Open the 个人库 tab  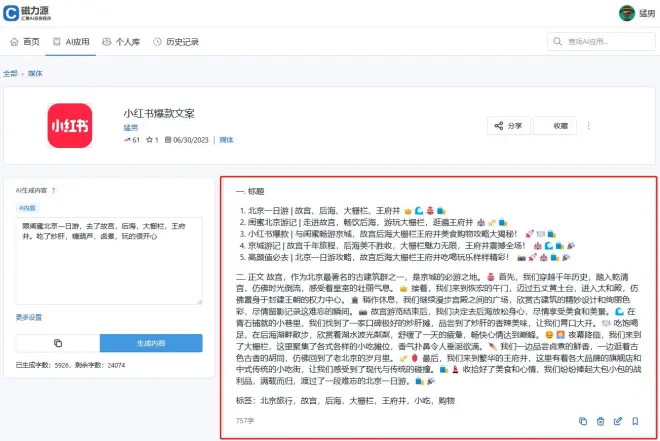(x=121, y=43)
